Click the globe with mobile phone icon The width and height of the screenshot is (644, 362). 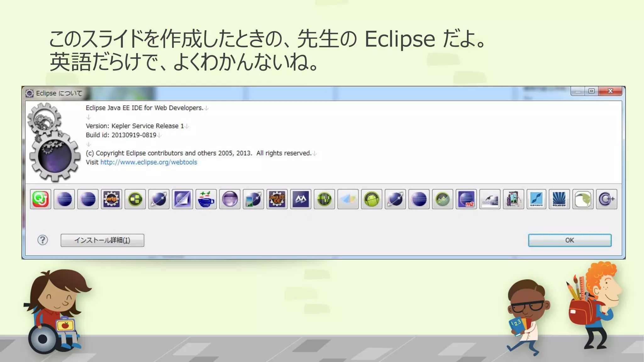coord(253,199)
